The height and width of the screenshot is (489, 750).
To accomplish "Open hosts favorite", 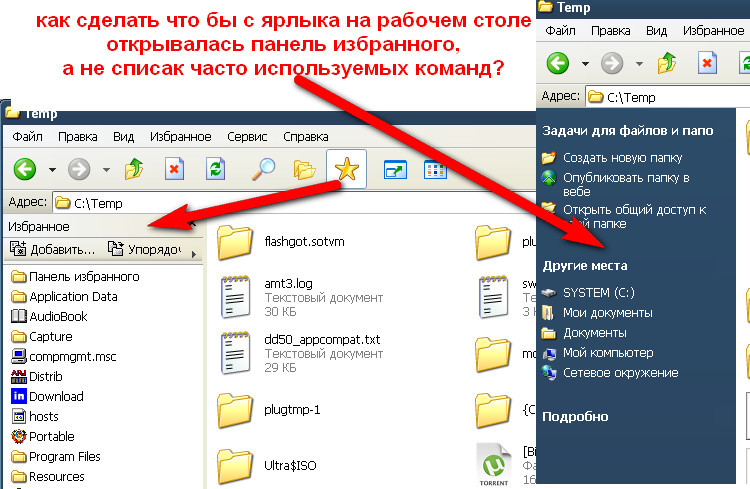I will tap(34, 417).
